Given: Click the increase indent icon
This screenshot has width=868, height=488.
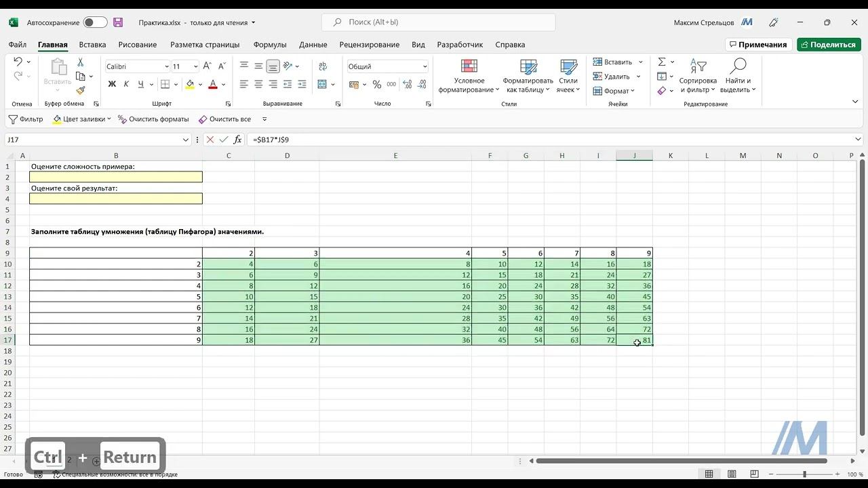Looking at the screenshot, I should click(302, 85).
